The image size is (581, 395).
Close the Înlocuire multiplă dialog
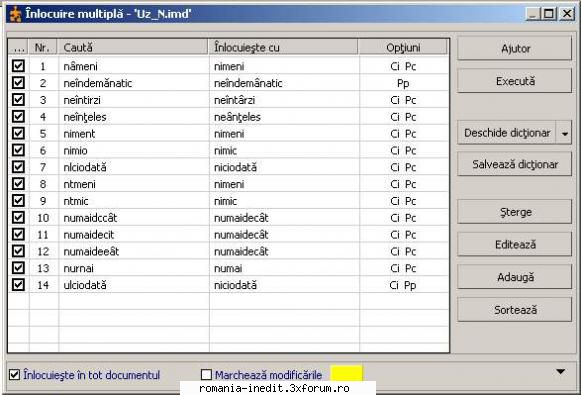point(567,14)
